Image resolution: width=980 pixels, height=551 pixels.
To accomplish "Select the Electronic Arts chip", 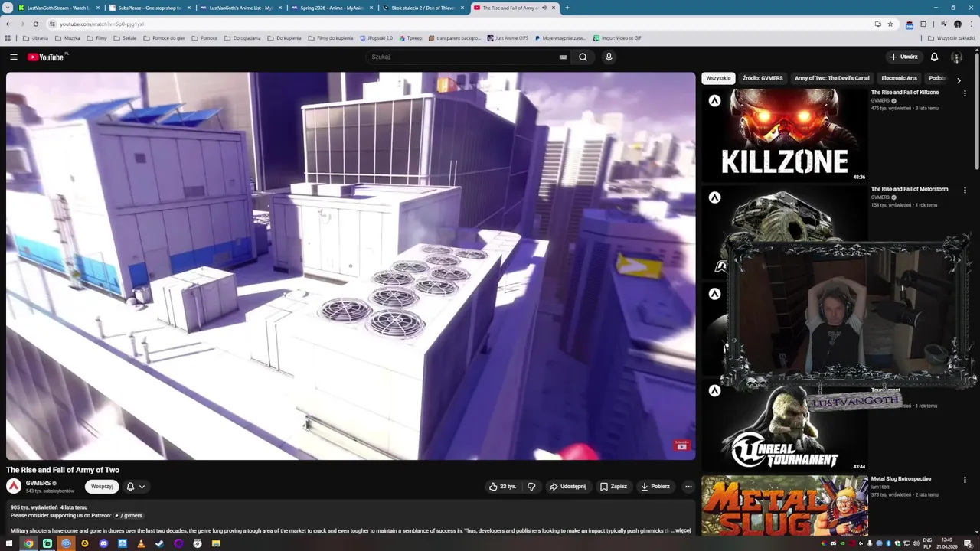I will (899, 78).
